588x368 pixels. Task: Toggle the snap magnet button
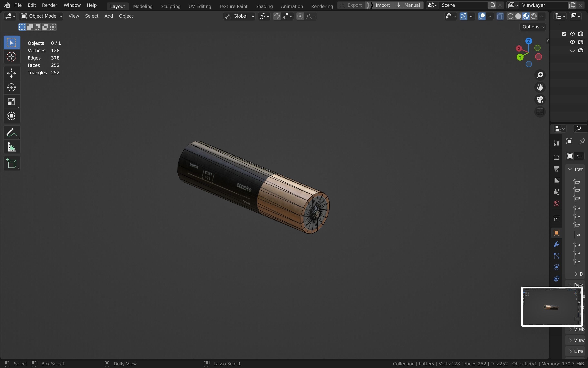tap(277, 16)
